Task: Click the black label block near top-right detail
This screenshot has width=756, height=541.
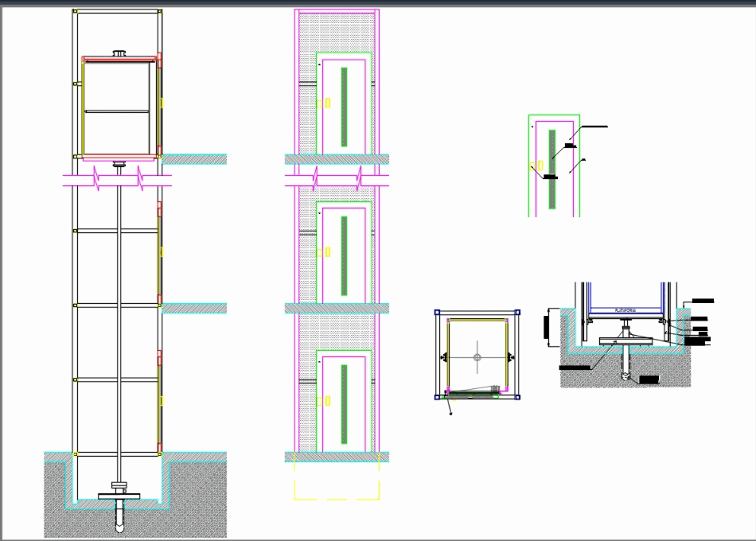Action: (594, 126)
